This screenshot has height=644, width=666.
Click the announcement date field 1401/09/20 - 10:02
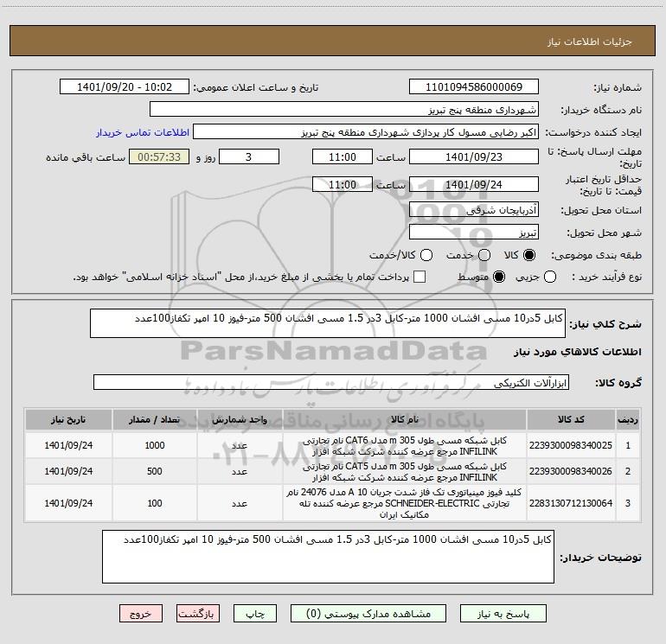(125, 87)
